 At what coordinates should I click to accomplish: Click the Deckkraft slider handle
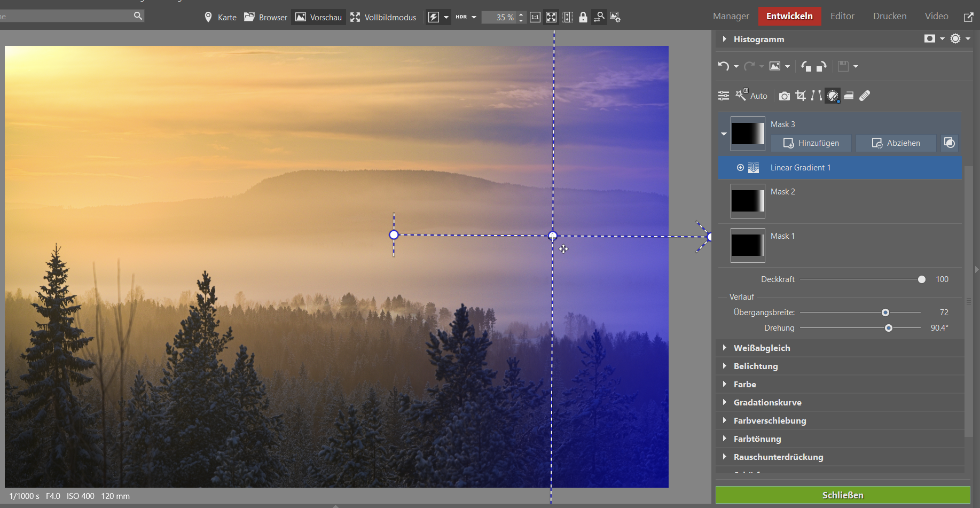[921, 279]
